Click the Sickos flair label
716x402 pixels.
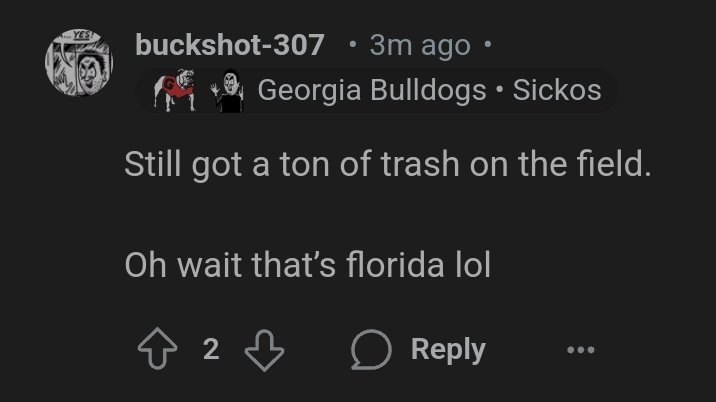point(556,91)
